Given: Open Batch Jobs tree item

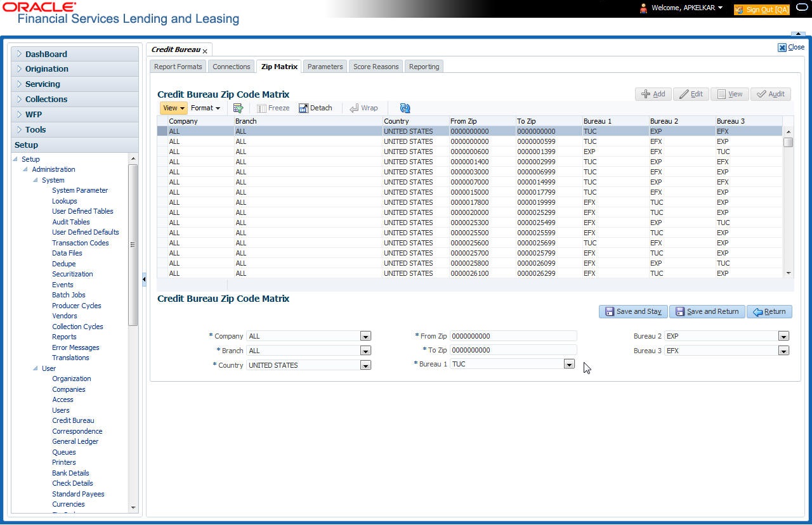Looking at the screenshot, I should (69, 295).
